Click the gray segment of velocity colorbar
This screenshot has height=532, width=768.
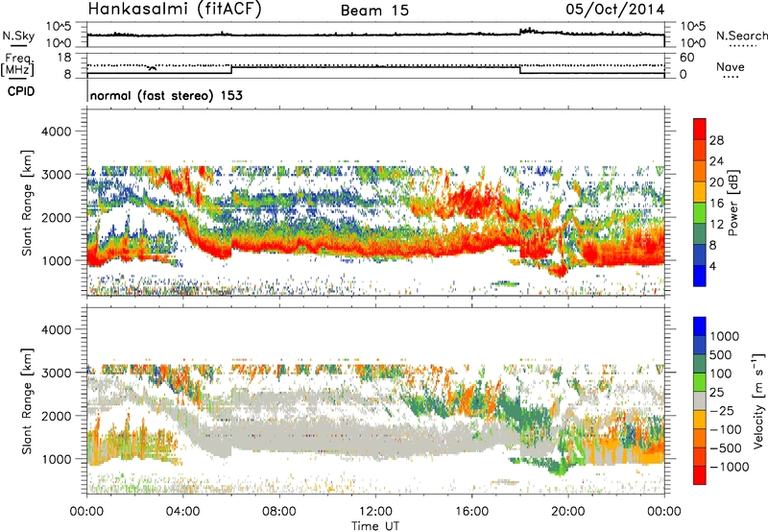pyautogui.click(x=700, y=400)
